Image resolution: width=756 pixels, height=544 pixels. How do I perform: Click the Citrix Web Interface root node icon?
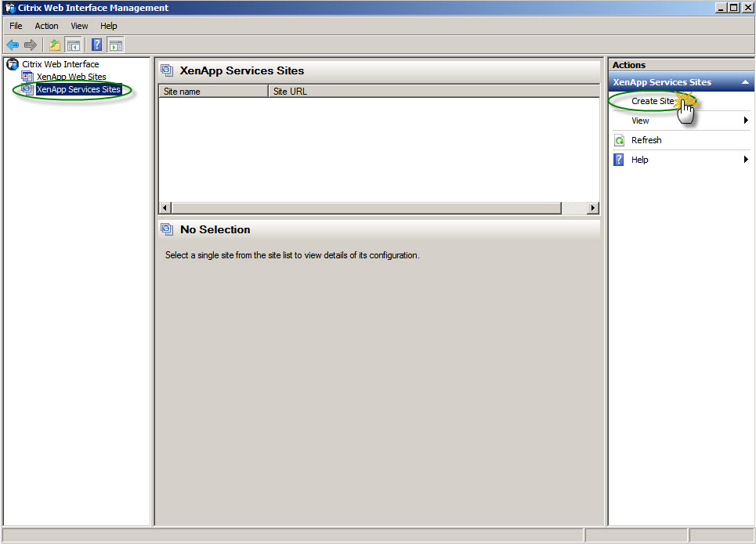tap(13, 64)
